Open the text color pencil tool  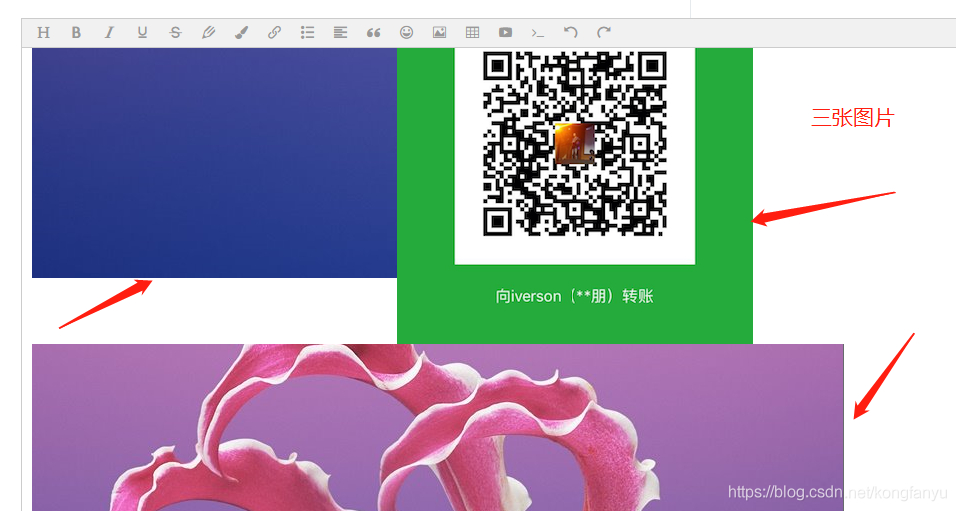[209, 32]
